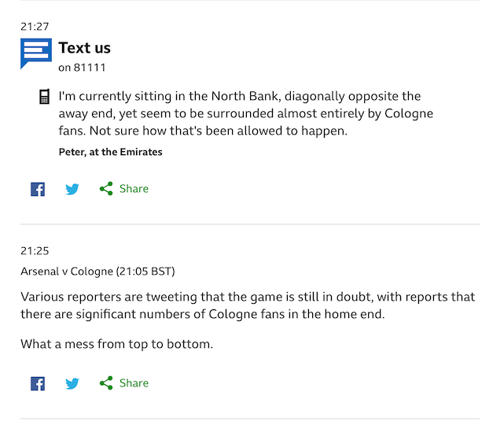This screenshot has width=504, height=425.
Task: Click the 21:25 timestamp
Action: [x=35, y=250]
